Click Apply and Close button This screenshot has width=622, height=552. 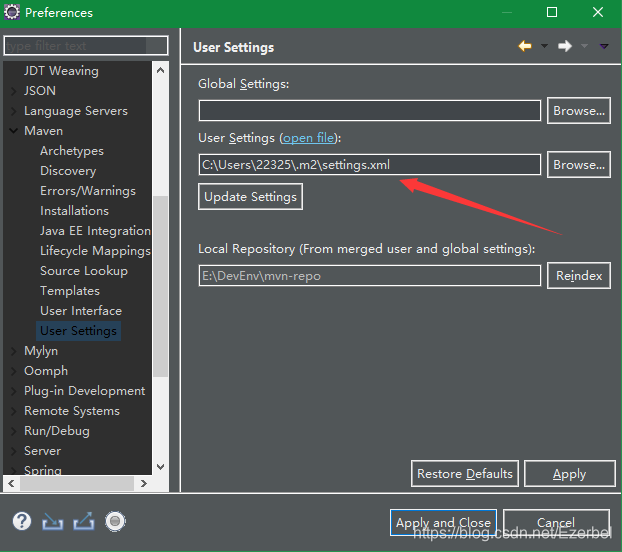click(x=443, y=523)
